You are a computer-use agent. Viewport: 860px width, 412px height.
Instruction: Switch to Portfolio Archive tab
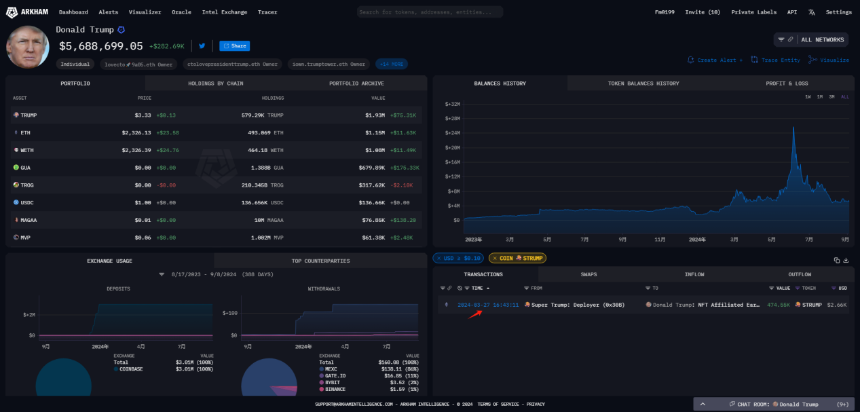[x=357, y=83]
